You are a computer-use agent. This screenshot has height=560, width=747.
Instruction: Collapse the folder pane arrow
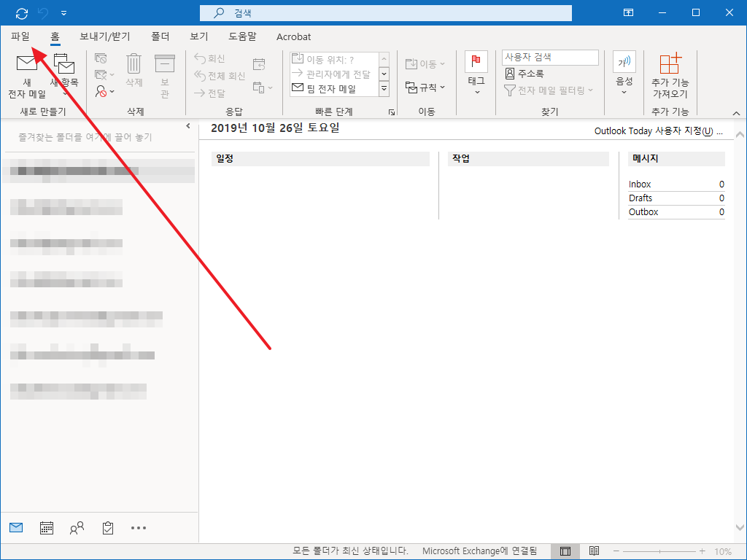(x=188, y=126)
